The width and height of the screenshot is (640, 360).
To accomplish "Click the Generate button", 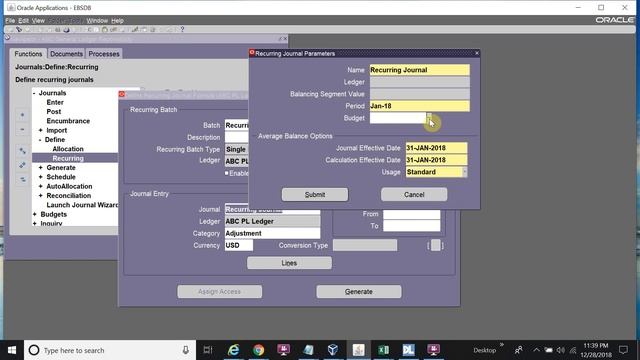I will pyautogui.click(x=359, y=291).
